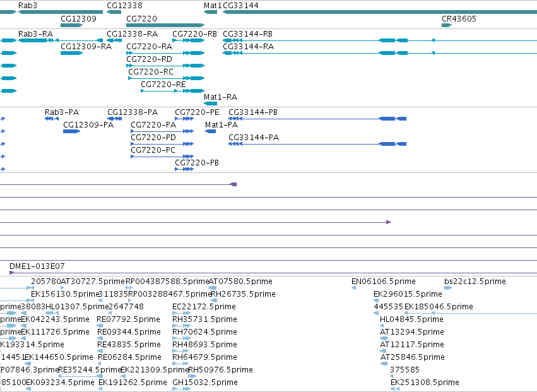Click the AT30727.5prime EST label
The height and width of the screenshot is (392, 537).
pos(93,282)
